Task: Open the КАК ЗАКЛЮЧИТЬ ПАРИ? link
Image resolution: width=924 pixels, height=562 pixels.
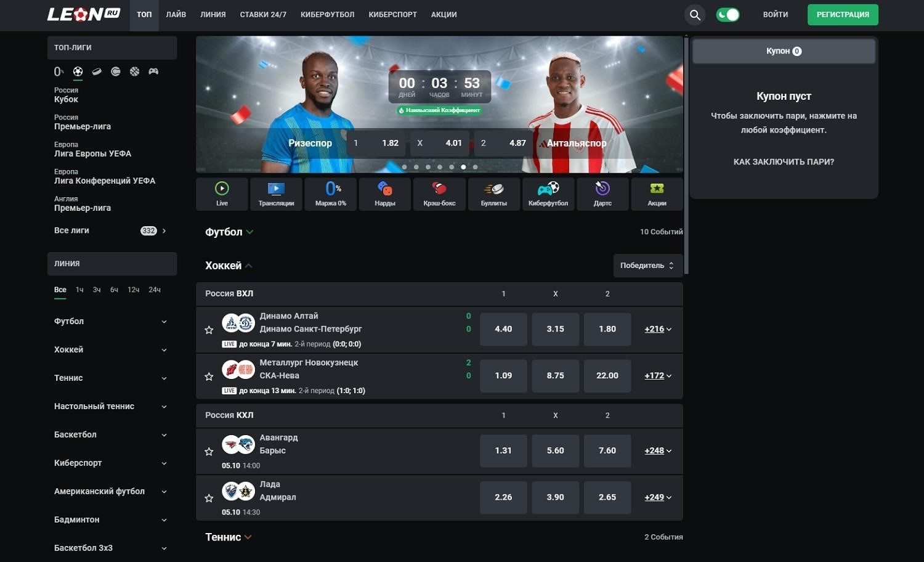Action: point(784,161)
